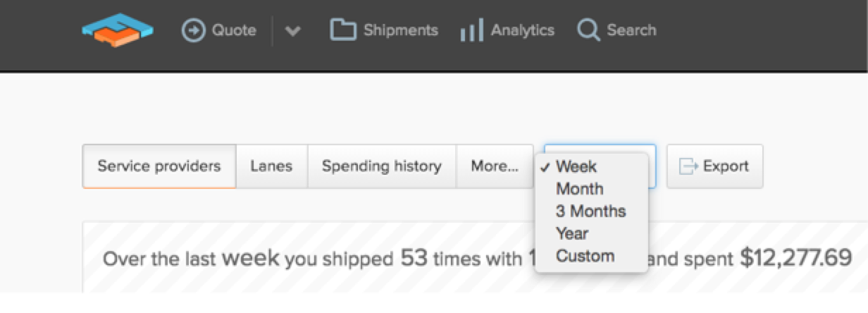Click the Analytics bar chart icon
868x313 pixels.
[x=471, y=31]
